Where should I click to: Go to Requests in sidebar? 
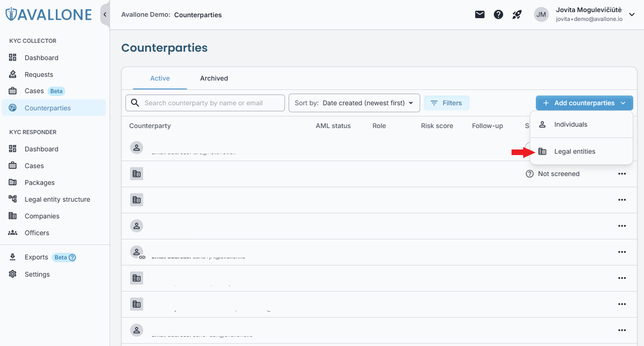pos(39,75)
